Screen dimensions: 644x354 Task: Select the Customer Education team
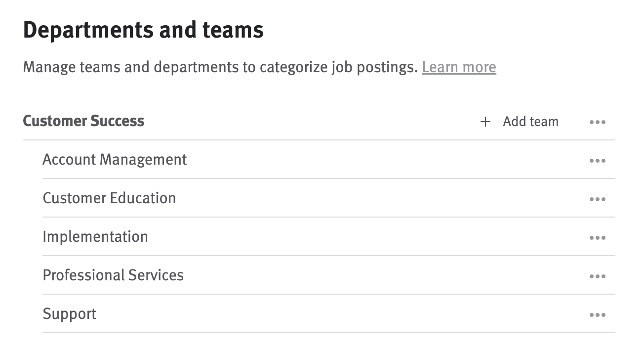pyautogui.click(x=109, y=198)
